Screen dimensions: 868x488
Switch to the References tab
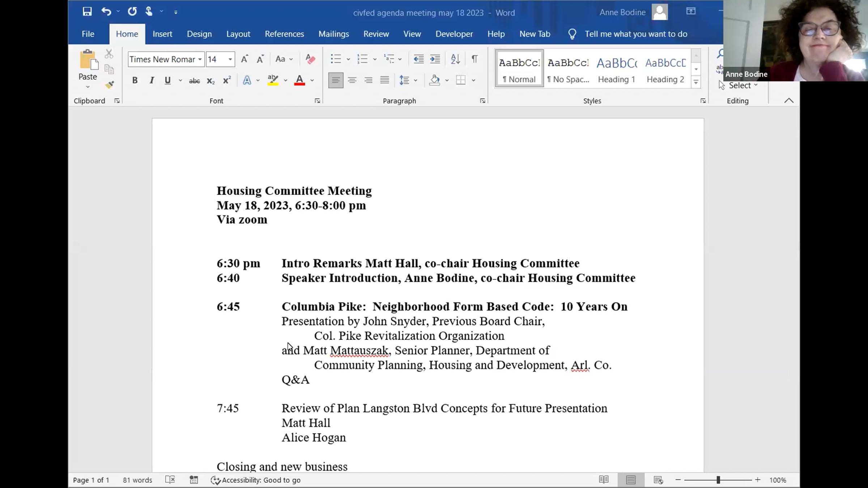pyautogui.click(x=284, y=34)
